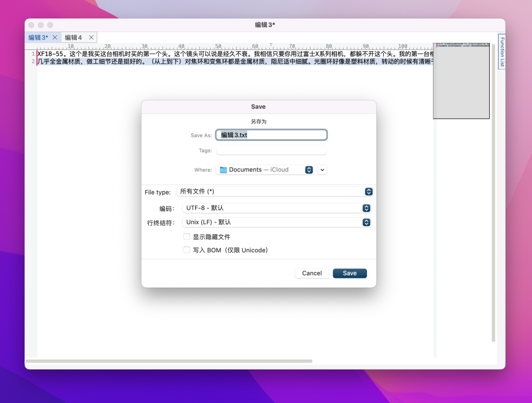Viewport: 532px width, 403px height.
Task: Open the File type dropdown 所有文件 (*)
Action: point(274,192)
